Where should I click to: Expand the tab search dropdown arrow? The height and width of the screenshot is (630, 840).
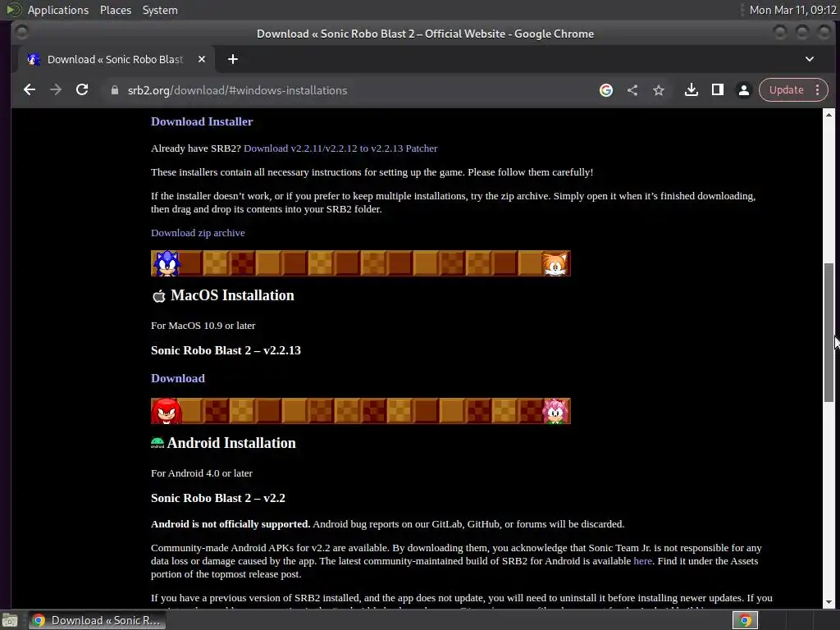click(810, 59)
